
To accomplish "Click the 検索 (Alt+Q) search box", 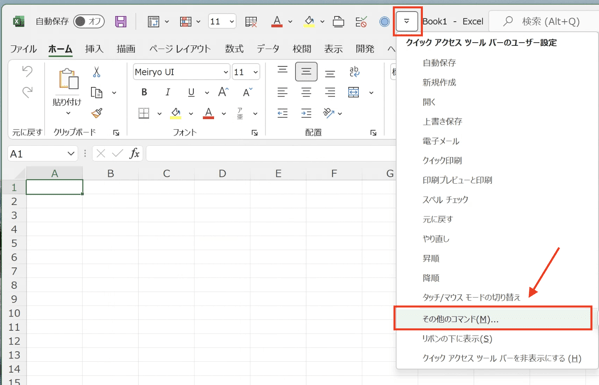I will click(544, 21).
